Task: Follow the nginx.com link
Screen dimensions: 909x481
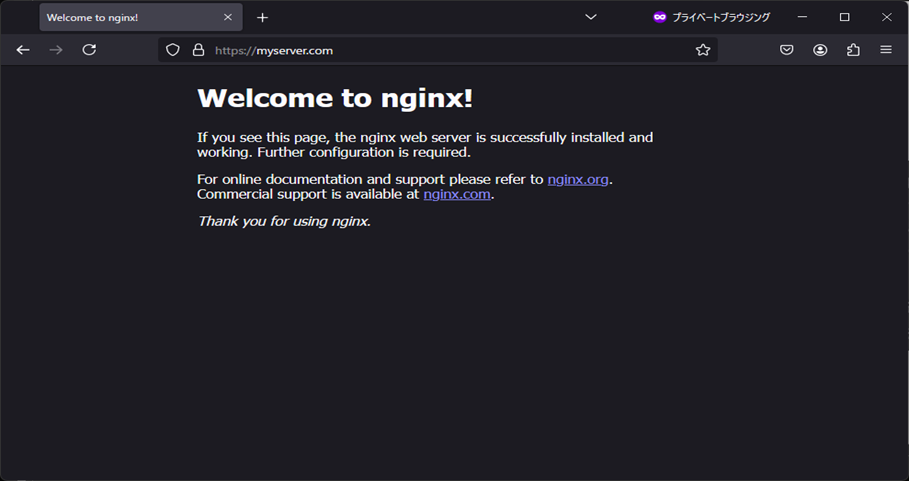Action: [x=457, y=194]
